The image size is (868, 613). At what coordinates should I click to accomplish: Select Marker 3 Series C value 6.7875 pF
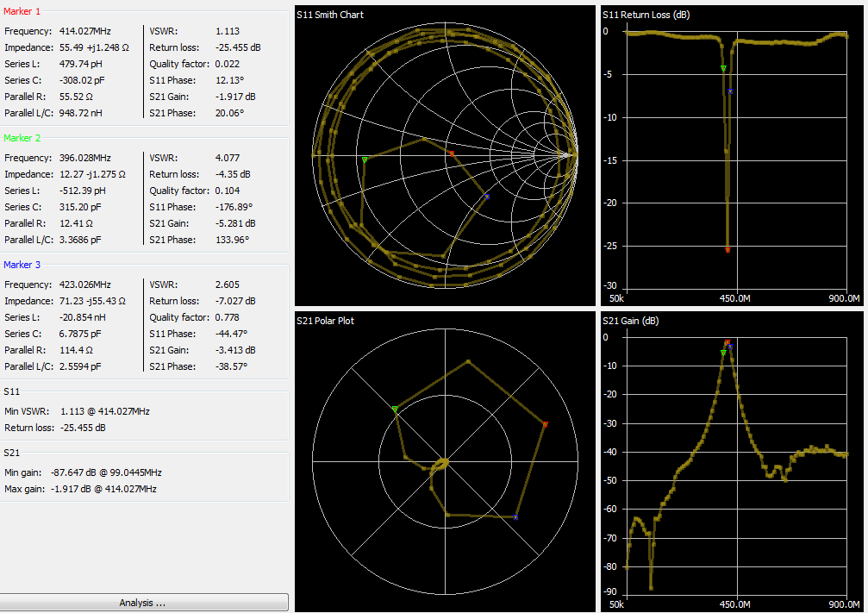click(x=80, y=334)
